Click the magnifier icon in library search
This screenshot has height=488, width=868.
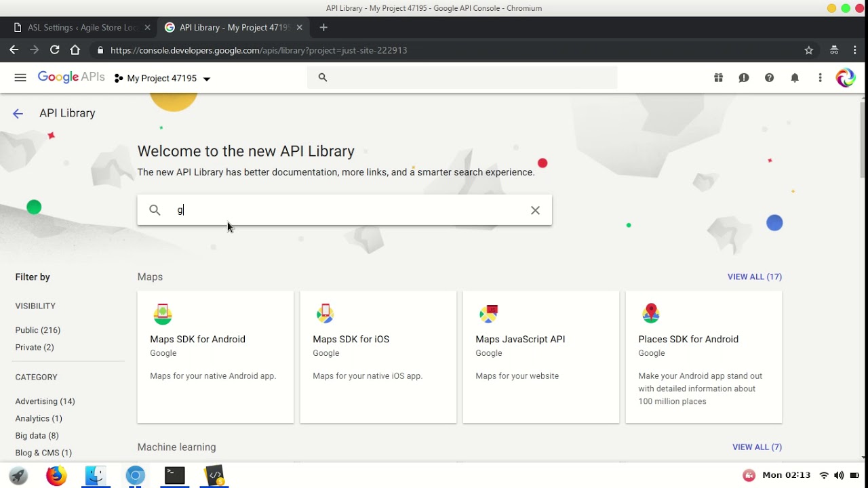click(155, 210)
